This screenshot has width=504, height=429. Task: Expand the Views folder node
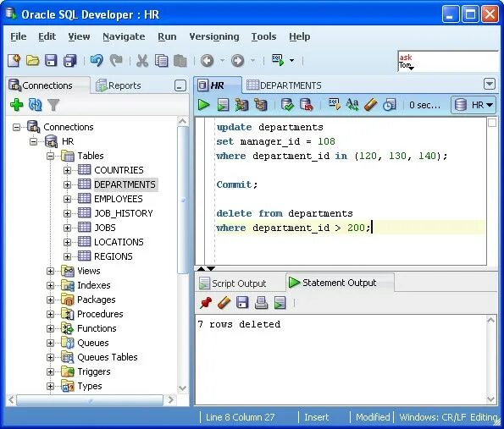pyautogui.click(x=50, y=272)
